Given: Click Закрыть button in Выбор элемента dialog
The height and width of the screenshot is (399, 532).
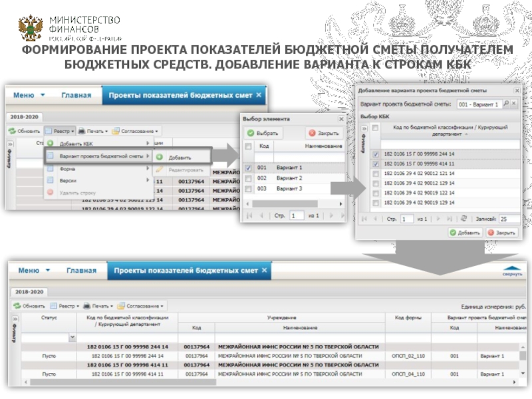Looking at the screenshot, I should coord(324,133).
